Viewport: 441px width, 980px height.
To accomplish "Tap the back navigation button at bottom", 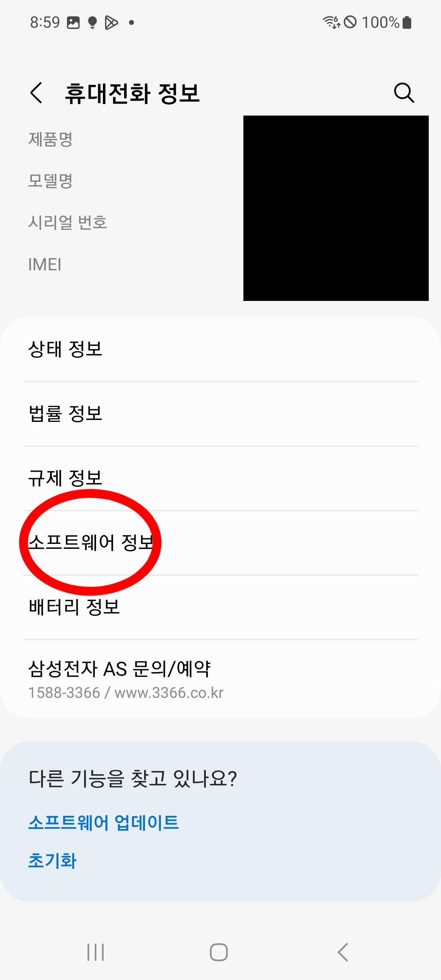I will 343,952.
